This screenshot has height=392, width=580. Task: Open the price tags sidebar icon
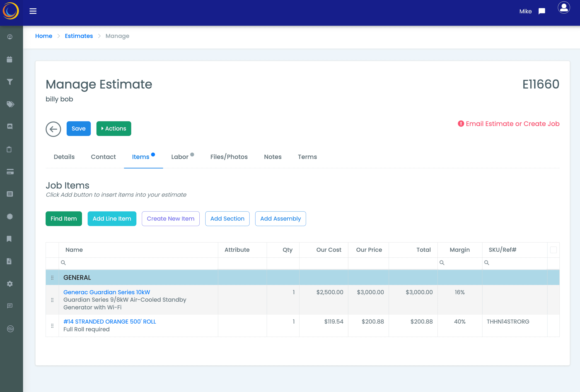pyautogui.click(x=10, y=104)
